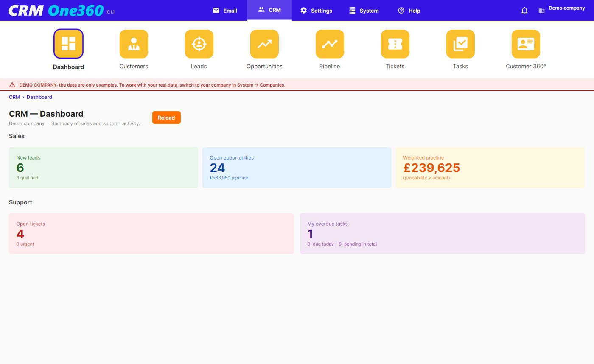Open the Open tickets card

click(151, 234)
